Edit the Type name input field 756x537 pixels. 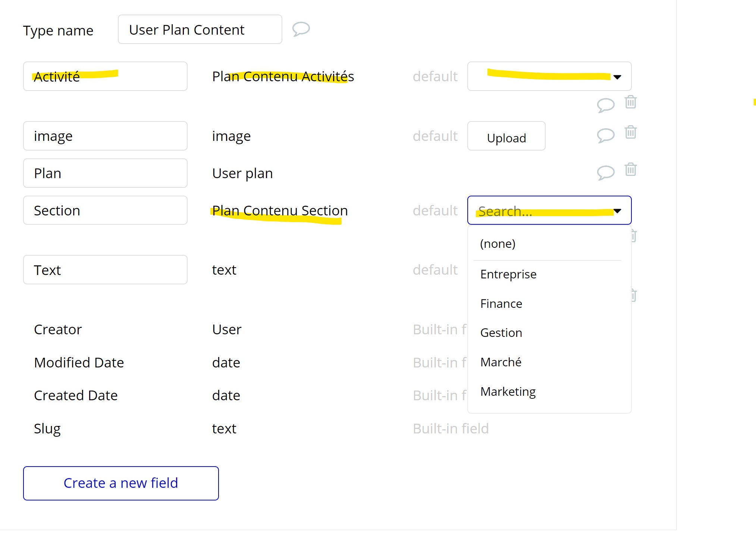tap(200, 30)
